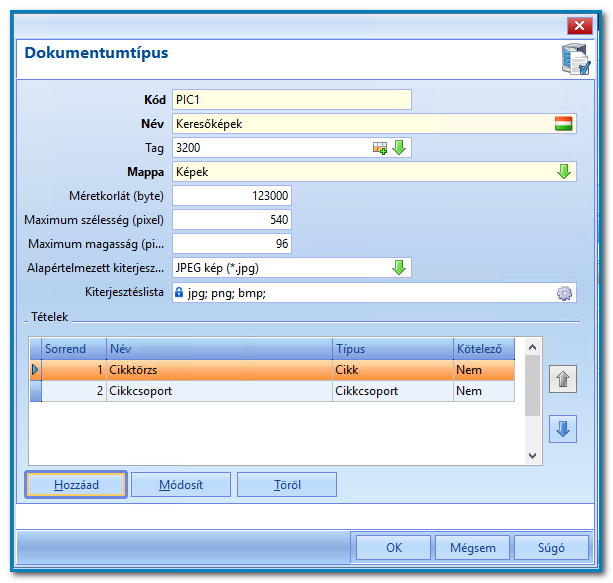Click the Hozzáad button
This screenshot has width=613, height=583.
(x=76, y=485)
